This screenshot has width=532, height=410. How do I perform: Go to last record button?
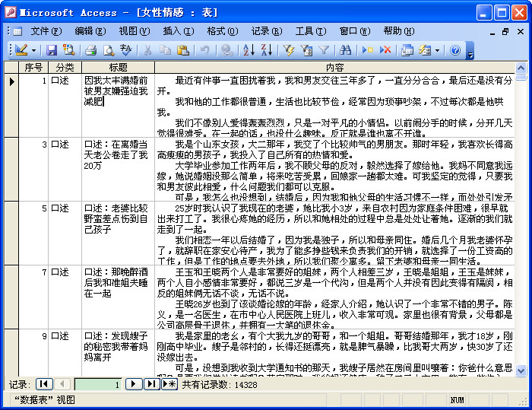tap(152, 384)
